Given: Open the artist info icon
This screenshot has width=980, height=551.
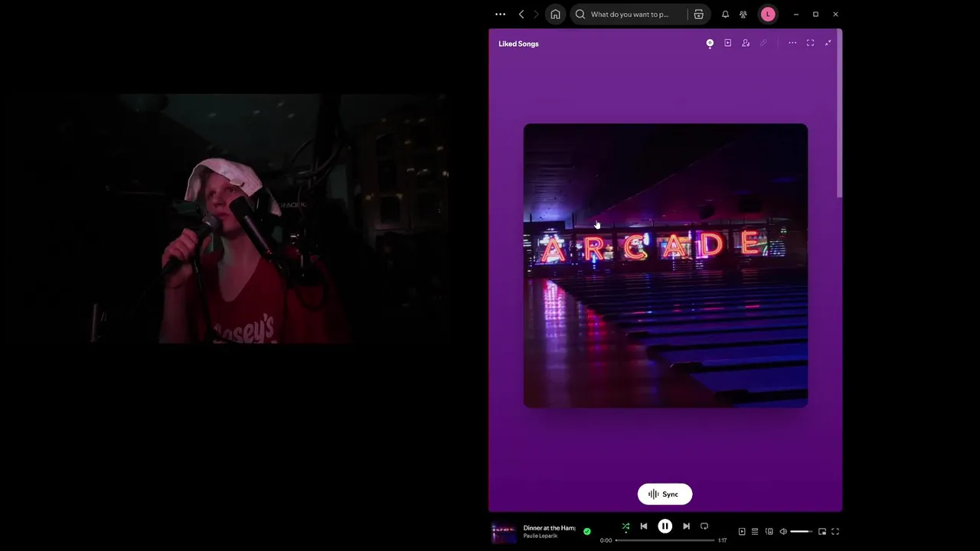Looking at the screenshot, I should click(746, 43).
